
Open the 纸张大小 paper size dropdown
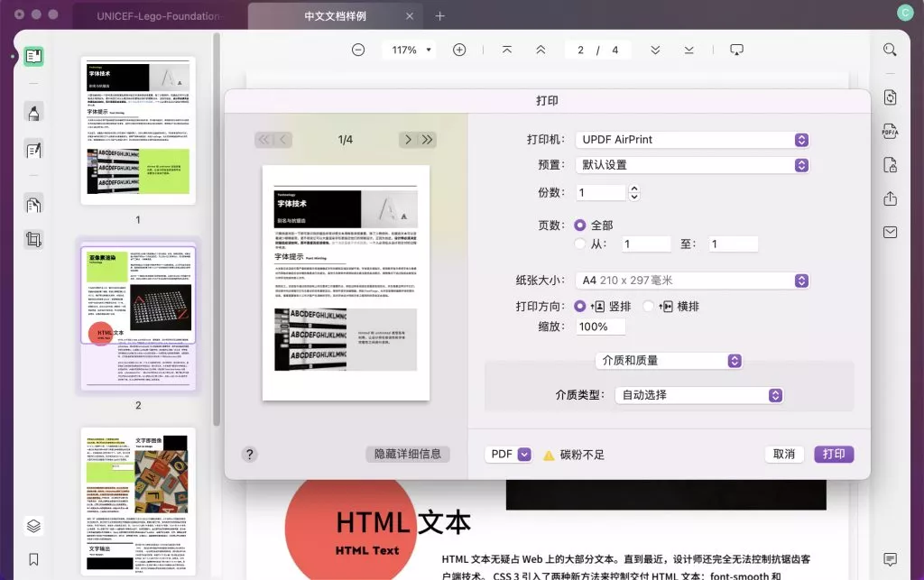(x=692, y=281)
